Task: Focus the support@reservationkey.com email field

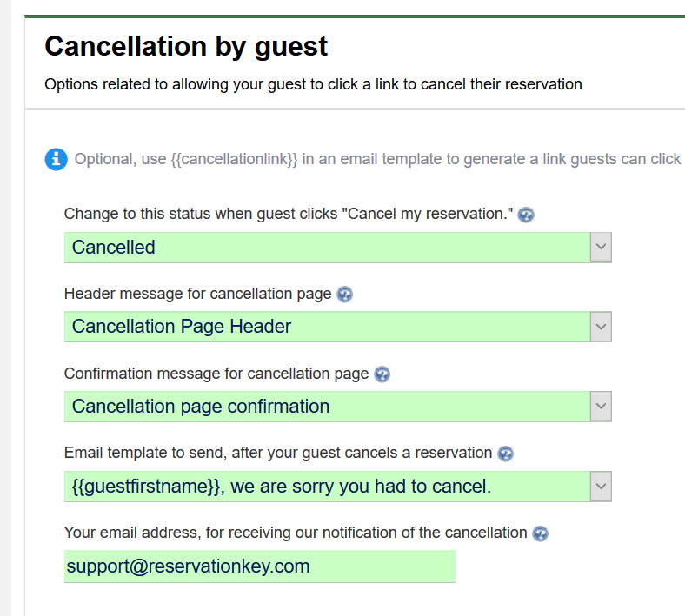Action: coord(260,566)
